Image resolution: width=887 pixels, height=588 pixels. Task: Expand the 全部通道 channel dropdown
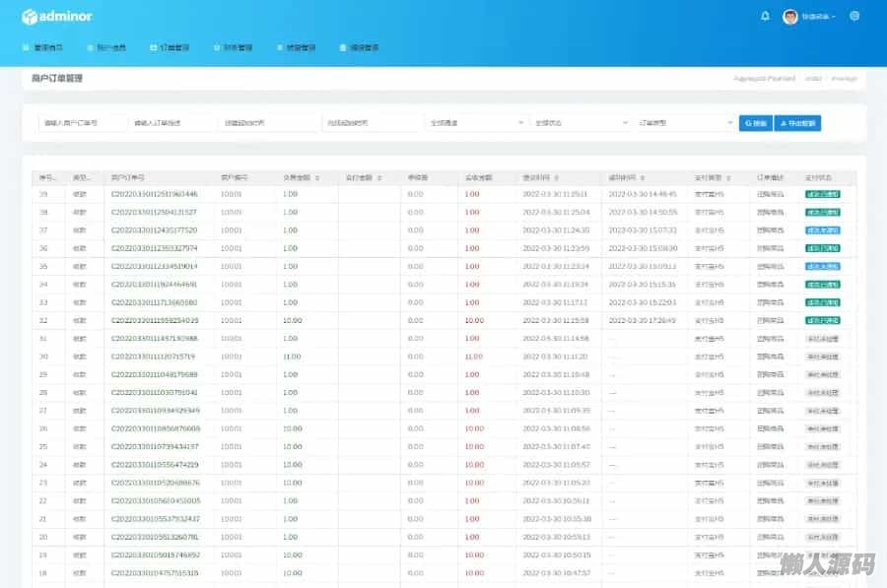coord(477,123)
